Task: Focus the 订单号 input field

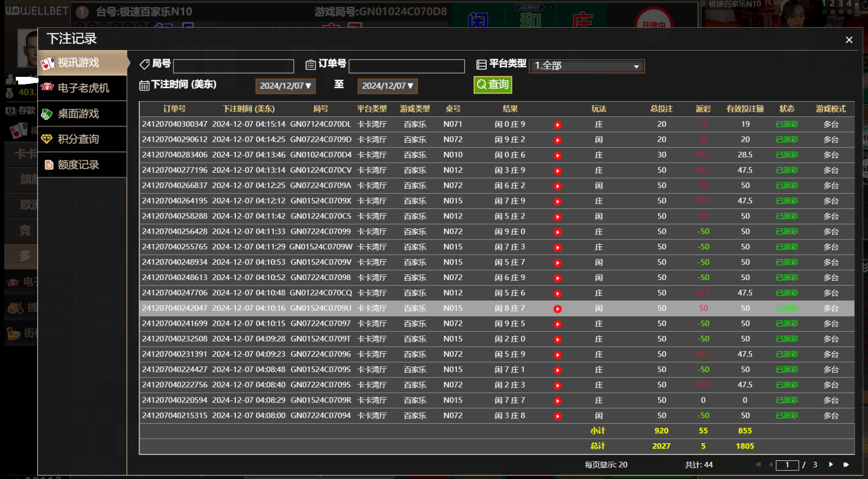Action: (406, 66)
